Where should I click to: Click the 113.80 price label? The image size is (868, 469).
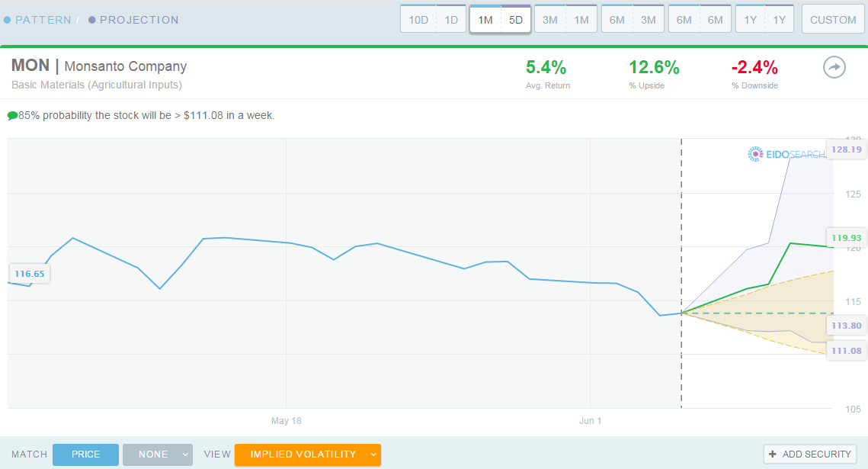click(x=847, y=326)
